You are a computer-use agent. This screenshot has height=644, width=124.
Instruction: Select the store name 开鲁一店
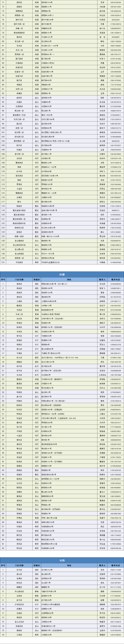point(19,29)
